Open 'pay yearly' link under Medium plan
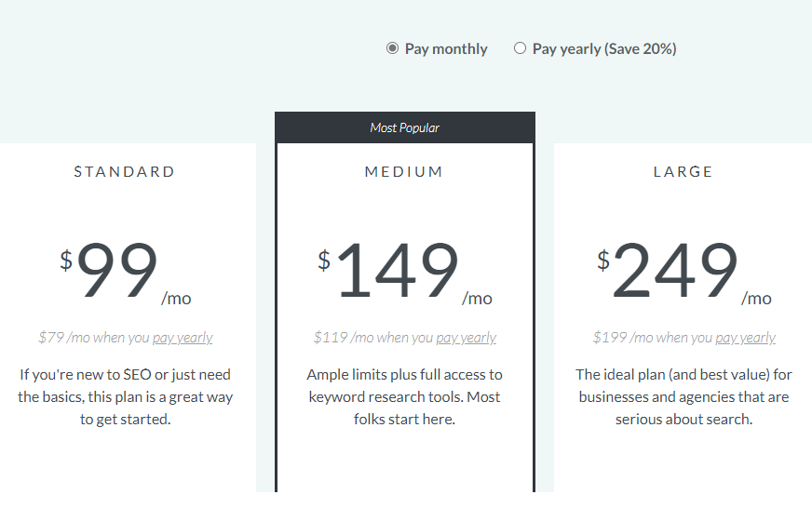 tap(467, 338)
